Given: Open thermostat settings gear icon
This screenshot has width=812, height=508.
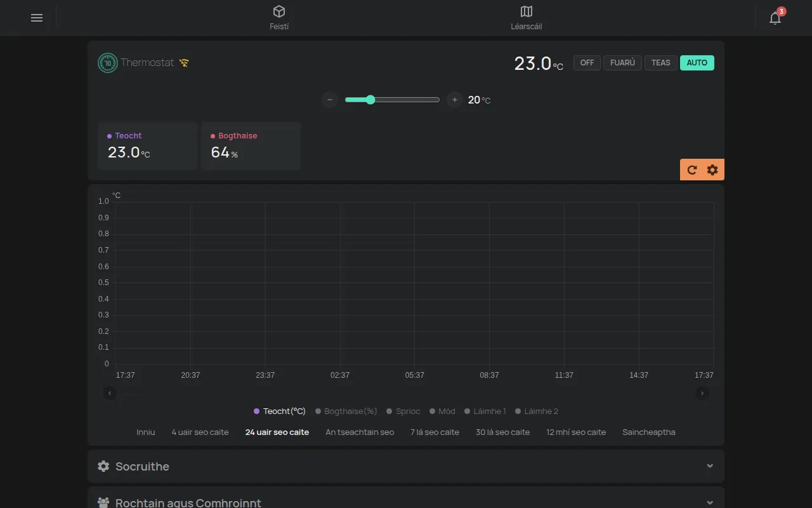Looking at the screenshot, I should 712,170.
